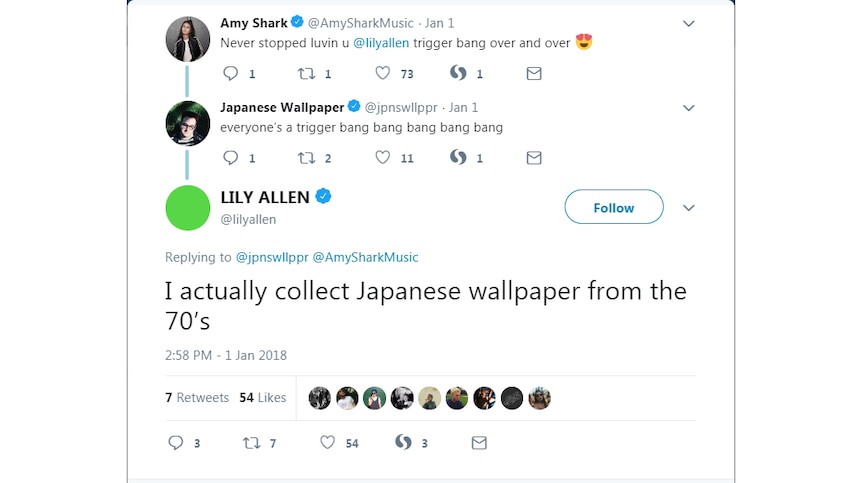
Task: Like the Japanese Wallpaper tweet
Action: click(x=383, y=158)
